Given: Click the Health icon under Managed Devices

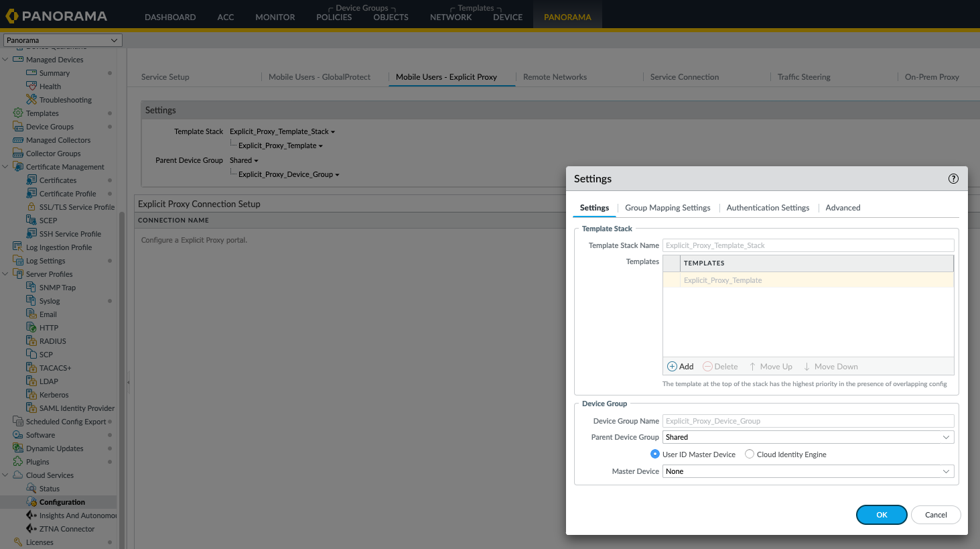Looking at the screenshot, I should pyautogui.click(x=31, y=86).
